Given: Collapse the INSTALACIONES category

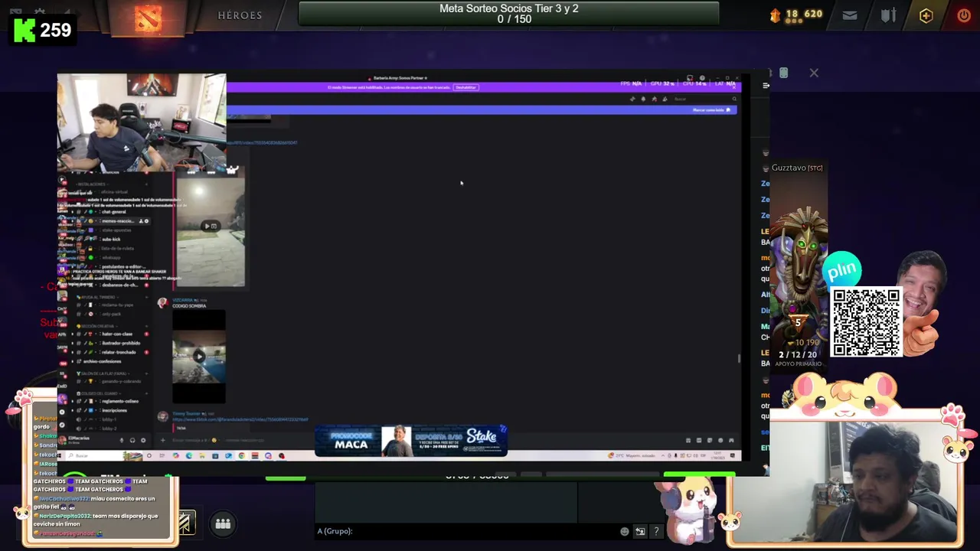Looking at the screenshot, I should (x=92, y=184).
